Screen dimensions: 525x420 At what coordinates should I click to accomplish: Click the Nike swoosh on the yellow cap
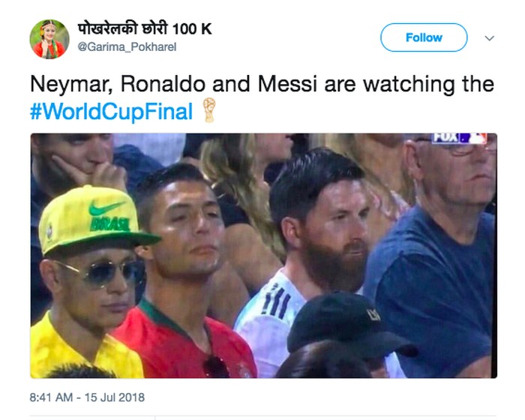106,208
